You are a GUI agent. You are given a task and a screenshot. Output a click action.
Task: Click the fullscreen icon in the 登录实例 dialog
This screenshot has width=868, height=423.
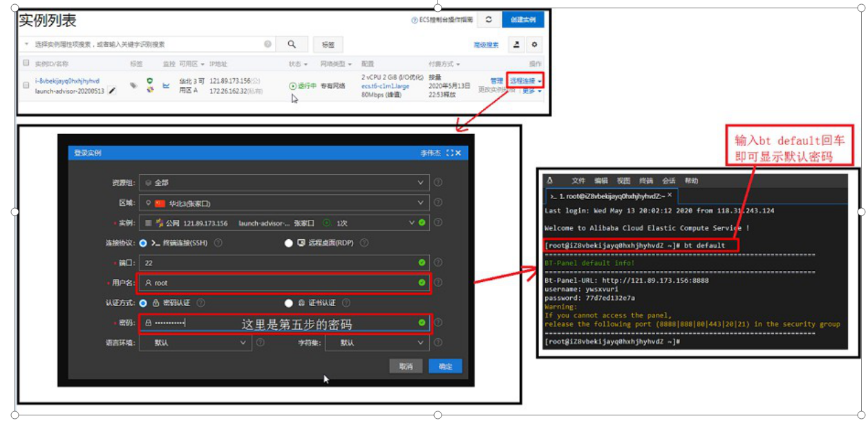(x=450, y=153)
